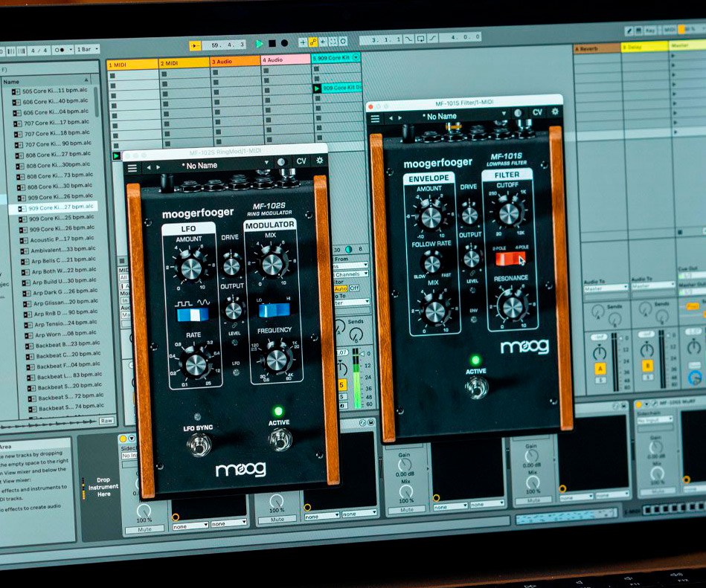Toggle the yellow A return track activator
The image size is (706, 588).
click(x=600, y=369)
